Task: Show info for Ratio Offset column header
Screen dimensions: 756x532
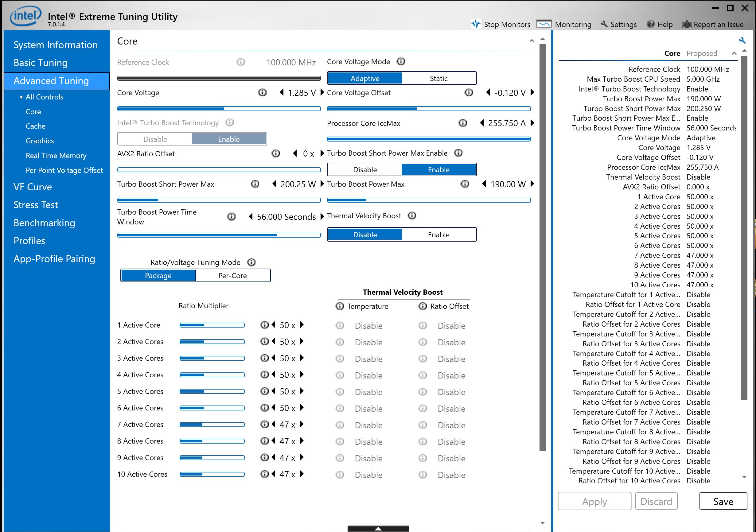Action: (x=423, y=306)
